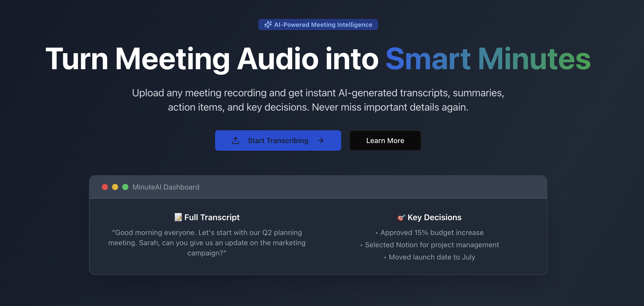Click the Moved launch date to July item
The width and height of the screenshot is (644, 306).
click(x=432, y=257)
